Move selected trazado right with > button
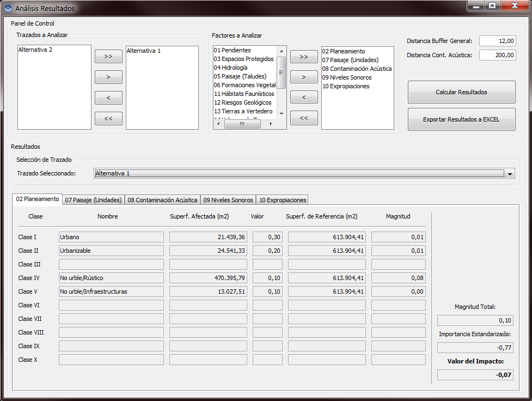Screen dimensions: 532x401 [108, 77]
